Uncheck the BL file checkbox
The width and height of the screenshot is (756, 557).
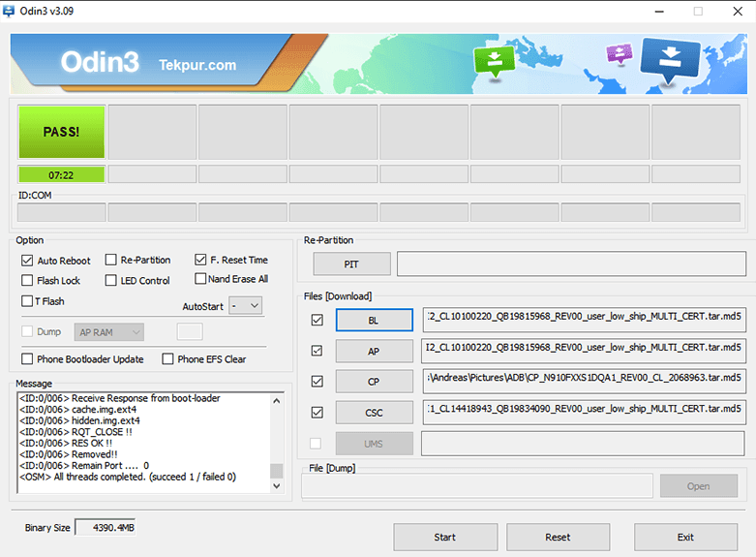point(318,320)
